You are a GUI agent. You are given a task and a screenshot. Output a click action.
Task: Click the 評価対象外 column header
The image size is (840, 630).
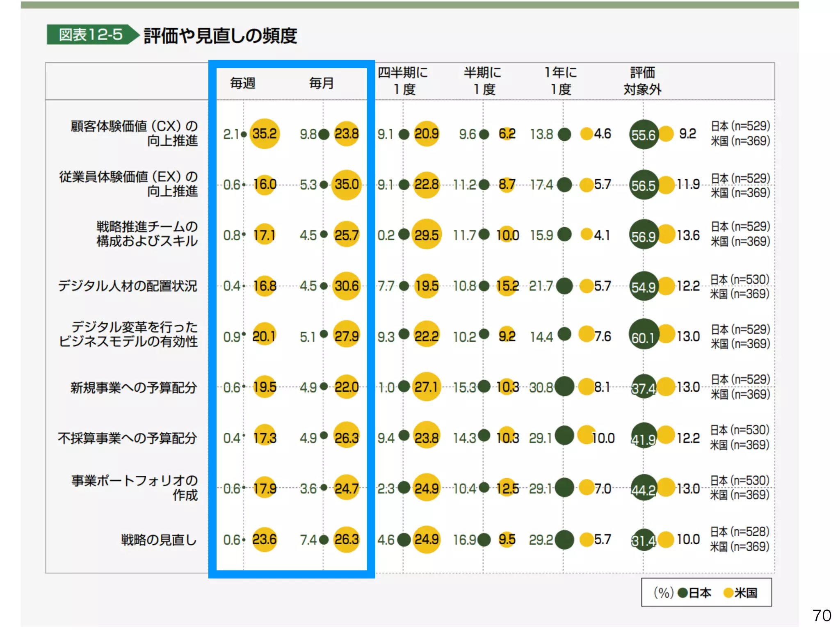642,81
